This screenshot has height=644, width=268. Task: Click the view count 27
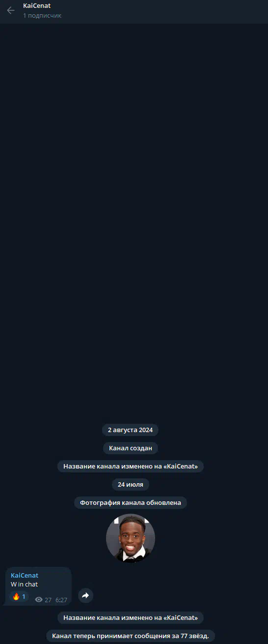48,600
